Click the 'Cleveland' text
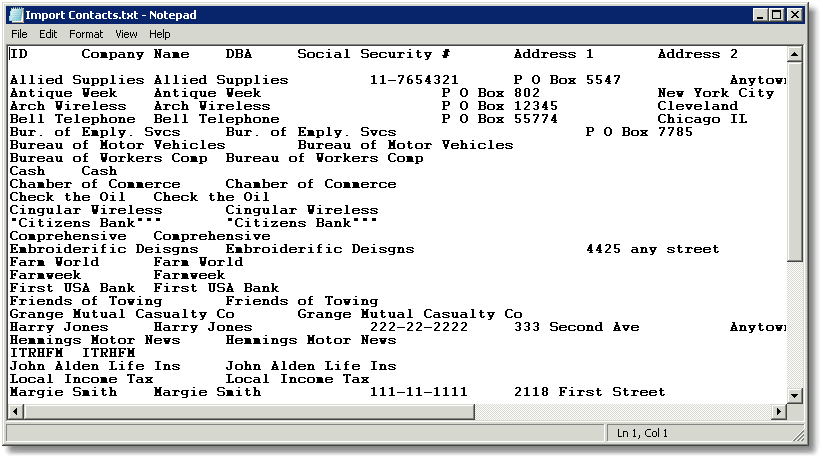Viewport: 823px width, 460px height. click(x=698, y=106)
